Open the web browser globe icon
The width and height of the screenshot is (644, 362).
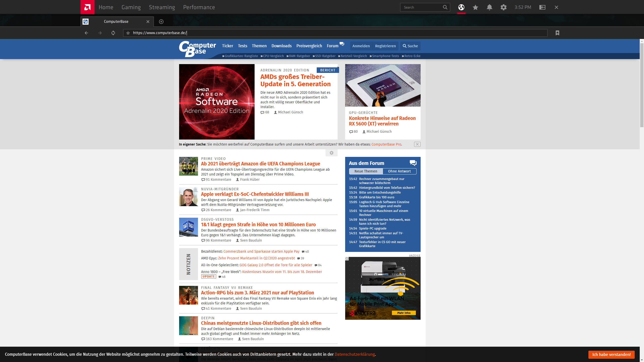(x=461, y=7)
